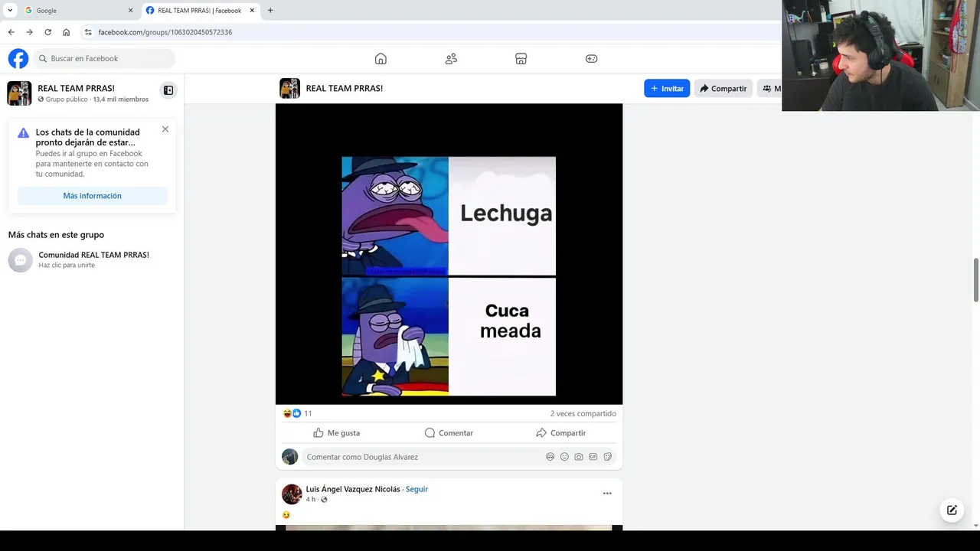Open sticker picker in comment box
980x551 pixels.
pos(607,457)
